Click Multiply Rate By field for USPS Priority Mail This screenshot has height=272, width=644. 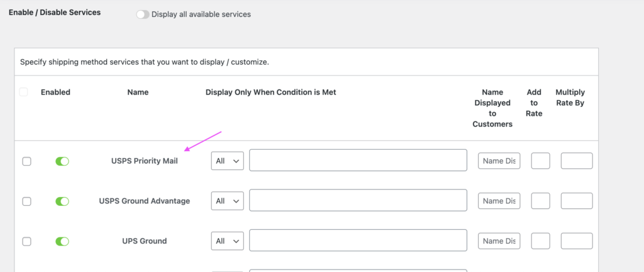576,161
